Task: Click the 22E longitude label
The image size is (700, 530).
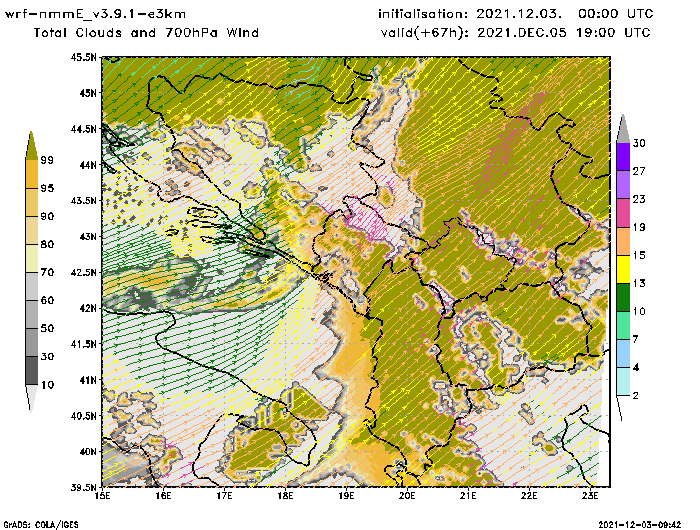Action: 529,496
